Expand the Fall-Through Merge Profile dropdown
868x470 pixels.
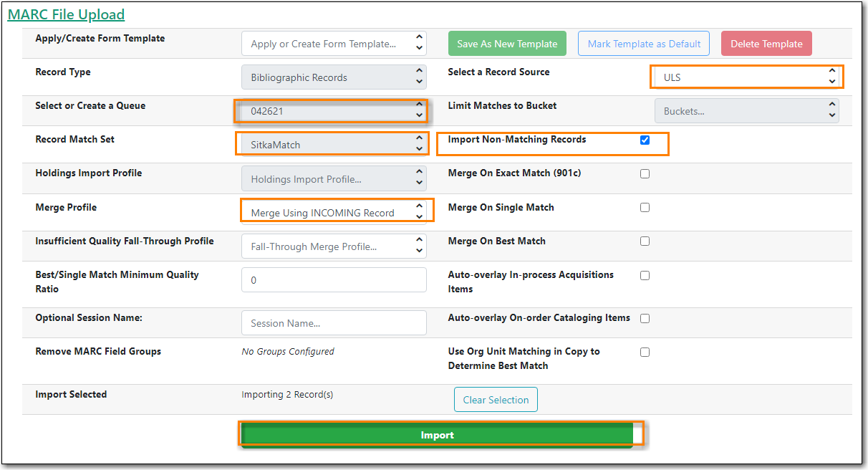pyautogui.click(x=334, y=246)
